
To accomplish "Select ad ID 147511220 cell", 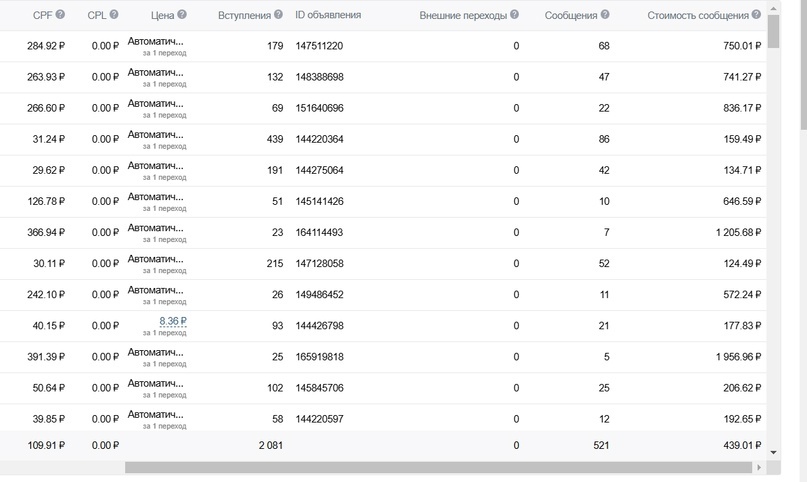I will point(319,46).
